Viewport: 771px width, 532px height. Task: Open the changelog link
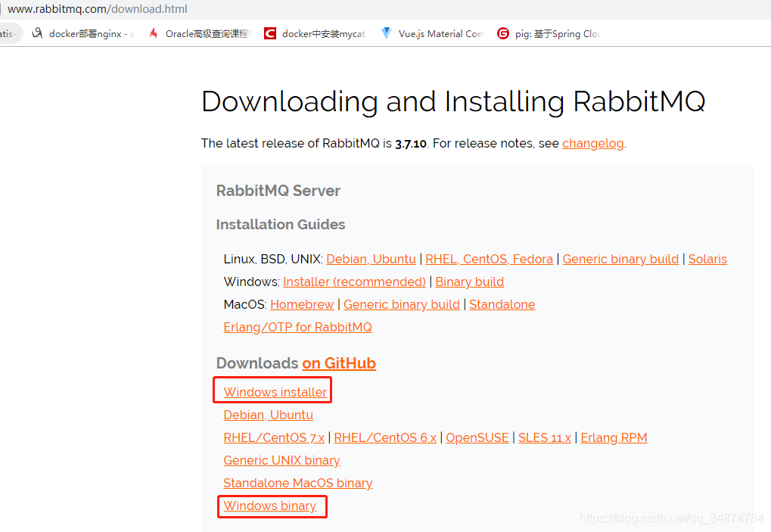tap(593, 143)
